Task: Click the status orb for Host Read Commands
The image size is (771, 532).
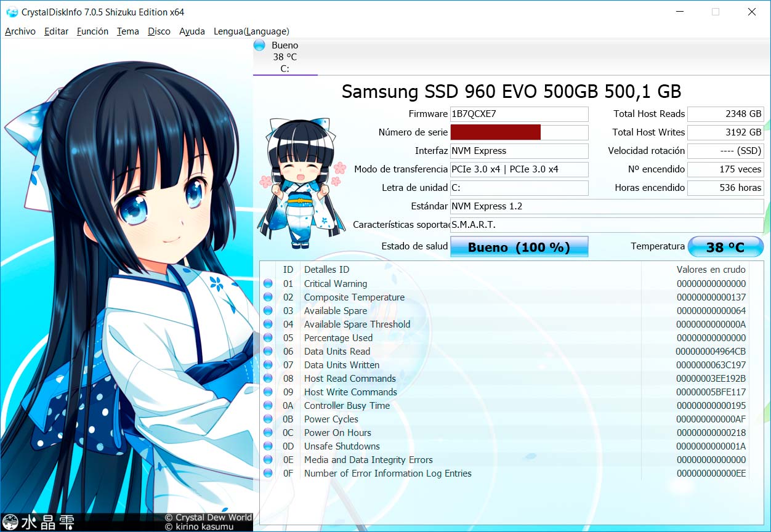Action: coord(268,379)
